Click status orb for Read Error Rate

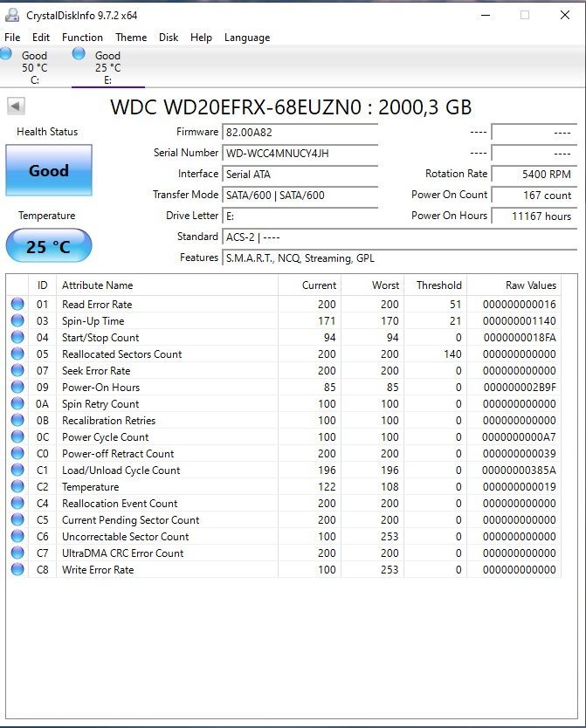point(17,305)
